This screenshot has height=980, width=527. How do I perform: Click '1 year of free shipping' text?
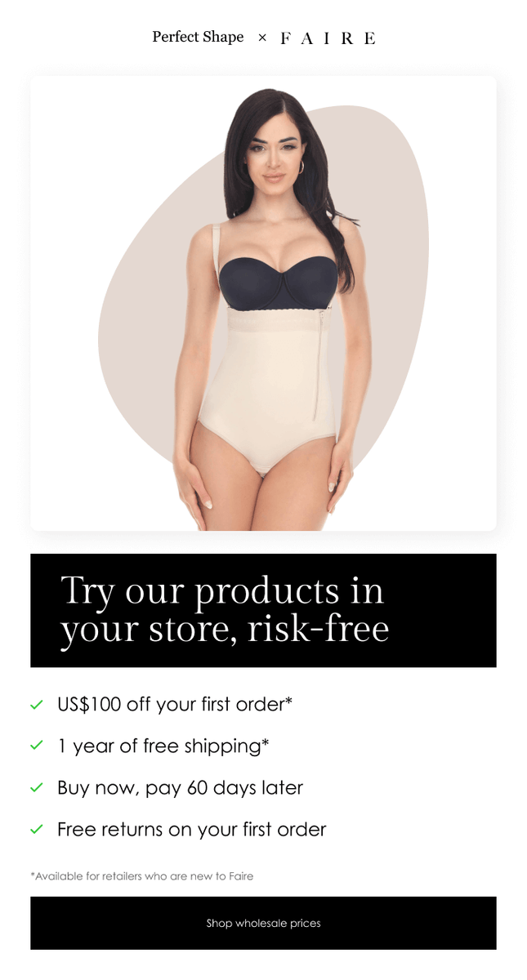click(x=163, y=746)
